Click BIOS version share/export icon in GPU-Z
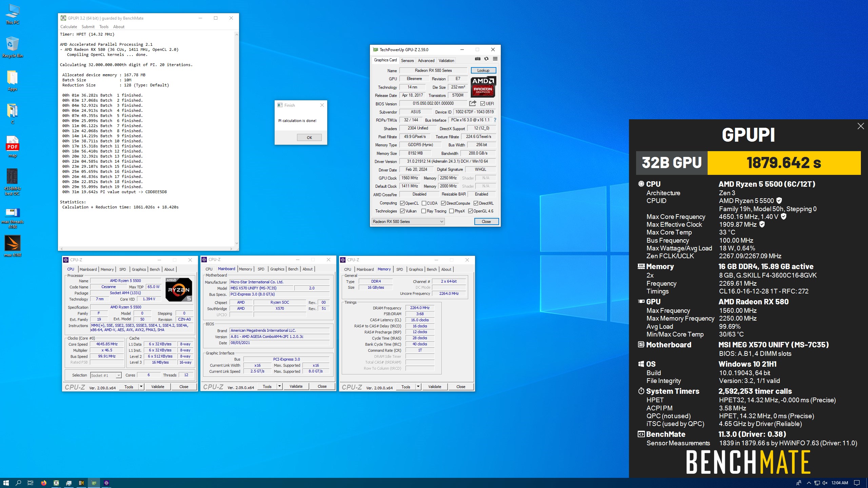868x488 pixels. [473, 103]
